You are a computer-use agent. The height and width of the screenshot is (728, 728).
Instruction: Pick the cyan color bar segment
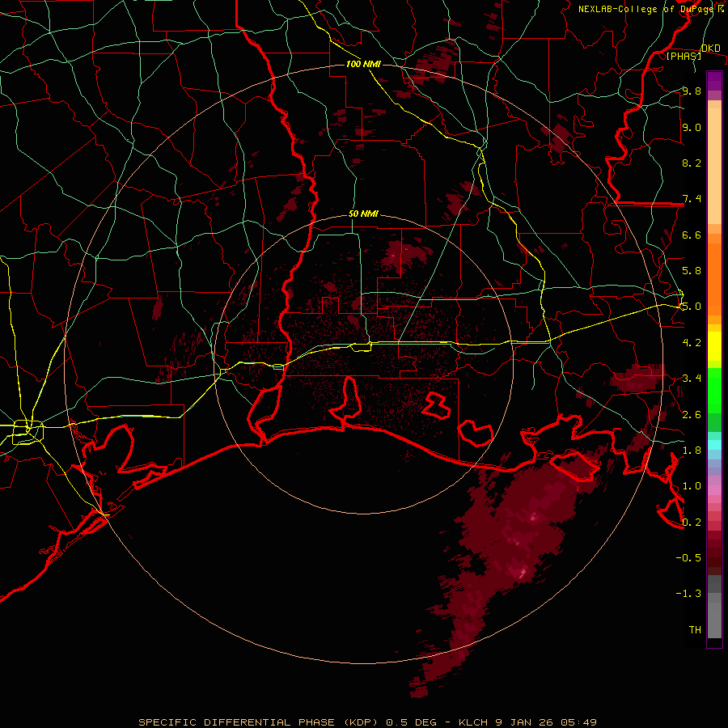(714, 445)
